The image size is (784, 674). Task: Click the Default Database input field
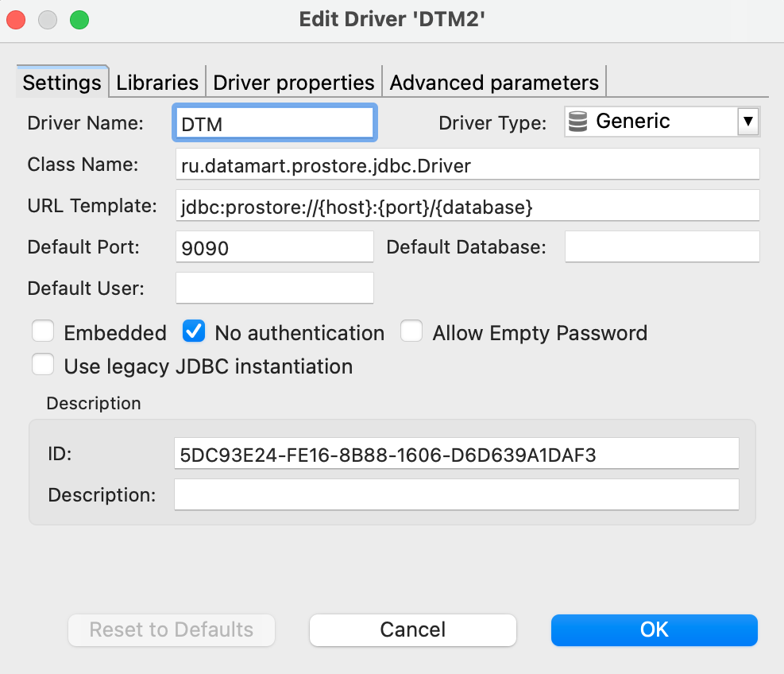point(662,247)
